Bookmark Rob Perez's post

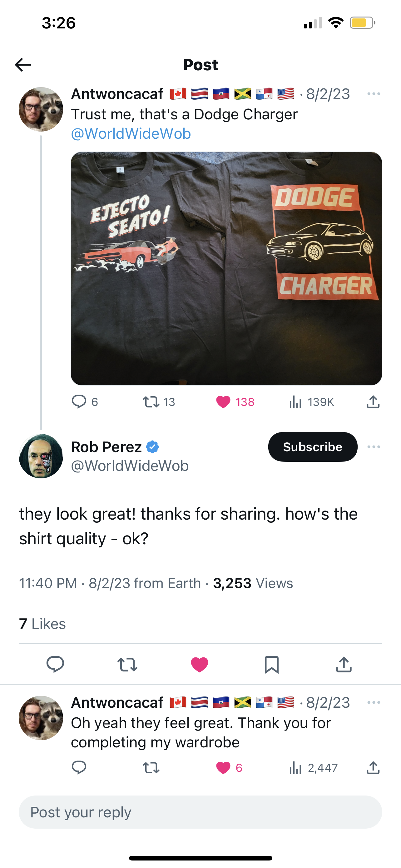click(x=271, y=665)
